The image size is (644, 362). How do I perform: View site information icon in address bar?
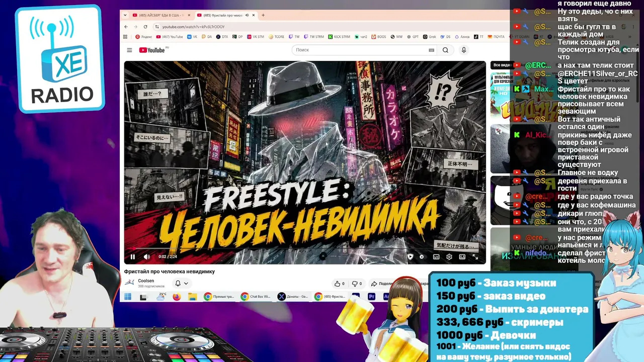pos(157,27)
